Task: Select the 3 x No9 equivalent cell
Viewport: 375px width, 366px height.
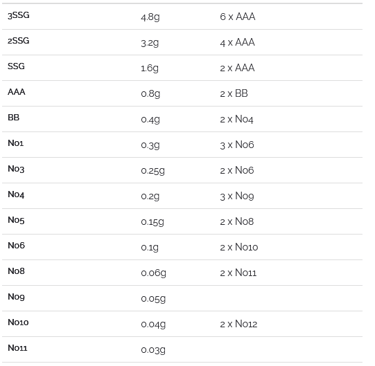Action: [237, 196]
